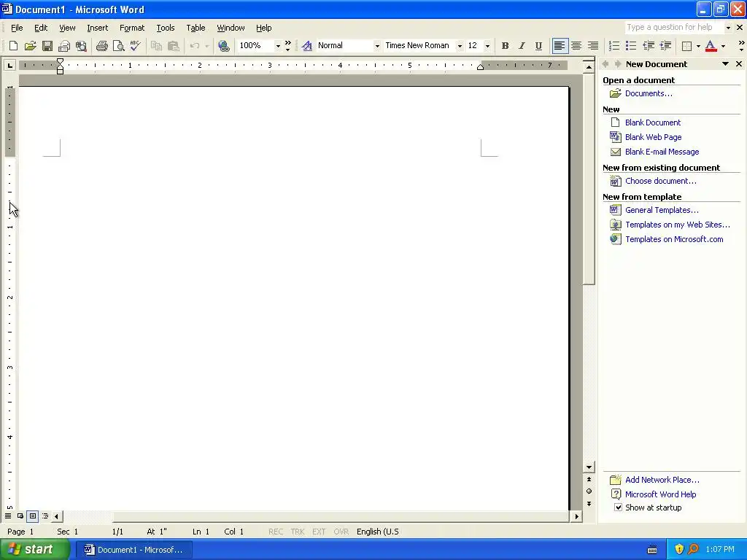The width and height of the screenshot is (747, 560).
Task: Open the Style dropdown showing Normal
Action: (x=377, y=46)
